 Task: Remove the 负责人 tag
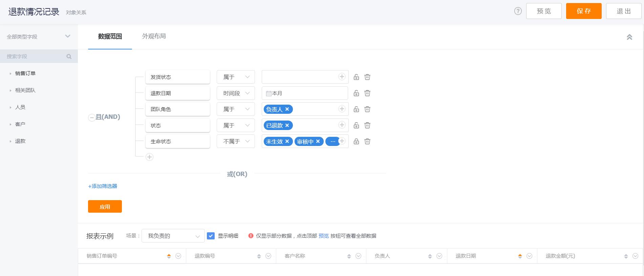(x=287, y=109)
